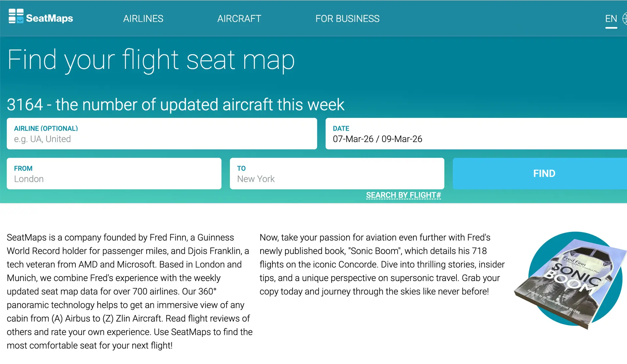Open SEARCH BY FLIGHT# link
Viewport: 627px width, 364px height.
click(403, 195)
